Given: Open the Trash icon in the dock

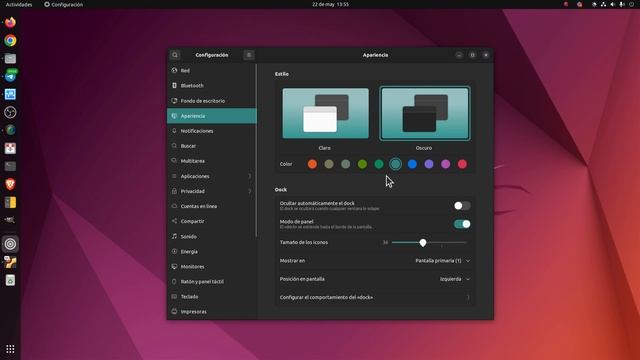Looking at the screenshot, I should pyautogui.click(x=10, y=280).
